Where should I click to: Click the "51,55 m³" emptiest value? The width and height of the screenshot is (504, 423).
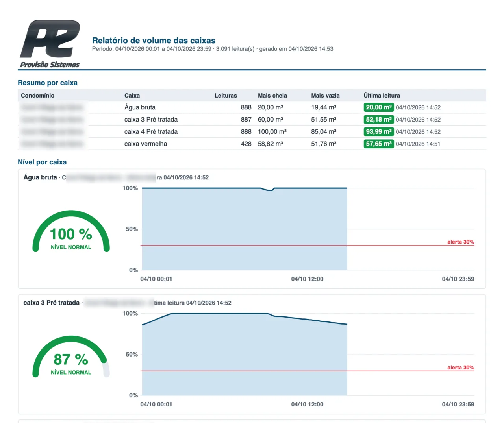[x=324, y=120]
